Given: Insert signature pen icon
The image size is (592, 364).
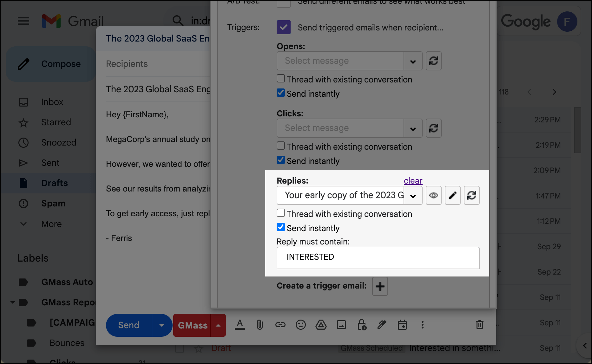Looking at the screenshot, I should click(382, 325).
